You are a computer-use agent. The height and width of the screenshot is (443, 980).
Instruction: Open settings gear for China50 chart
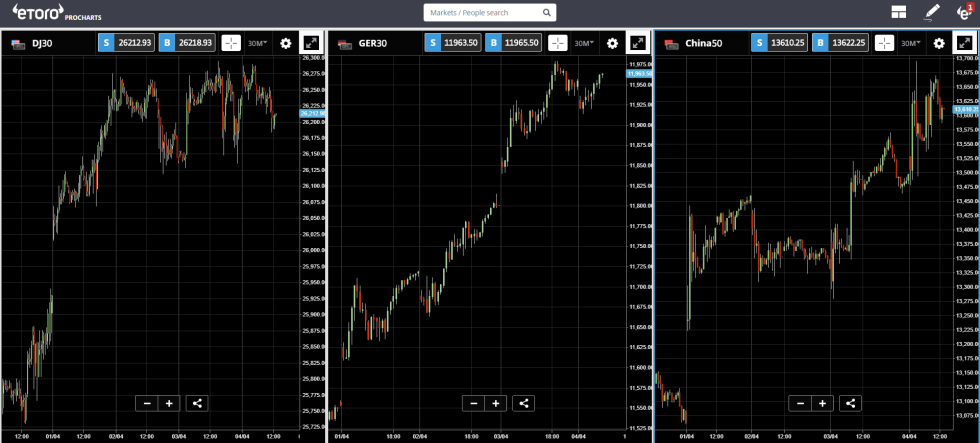[x=938, y=43]
